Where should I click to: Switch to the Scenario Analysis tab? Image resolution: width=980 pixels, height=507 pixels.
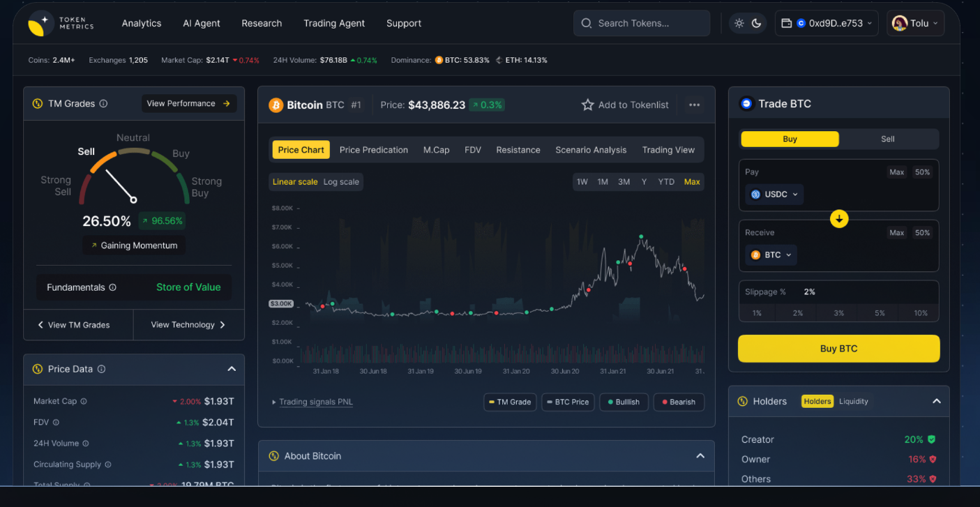pos(591,150)
